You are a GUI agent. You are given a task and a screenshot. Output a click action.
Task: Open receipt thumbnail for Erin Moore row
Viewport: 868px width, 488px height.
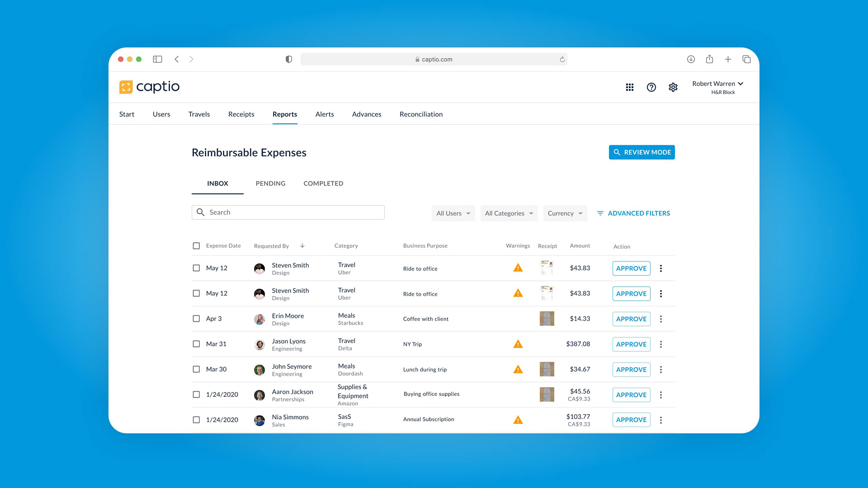click(x=547, y=319)
